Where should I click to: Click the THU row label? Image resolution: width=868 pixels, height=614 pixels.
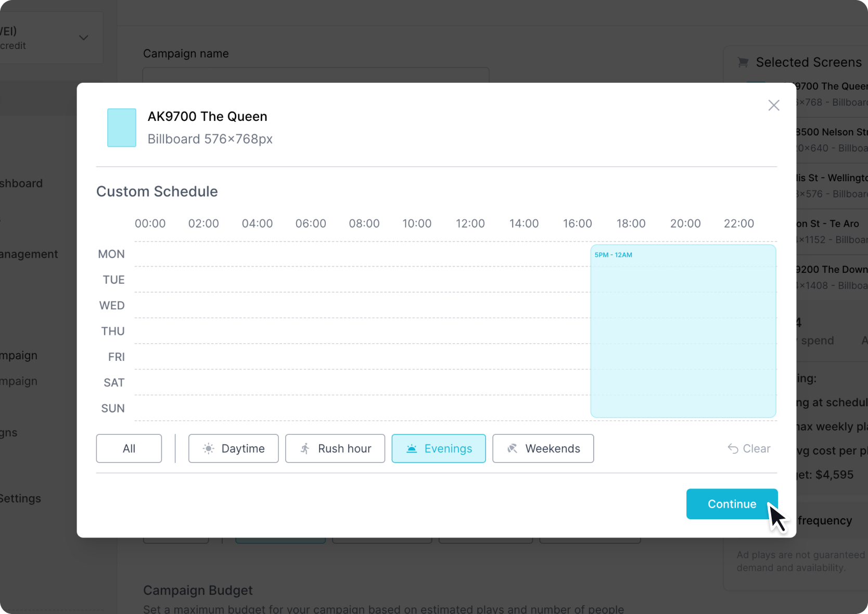pos(113,331)
